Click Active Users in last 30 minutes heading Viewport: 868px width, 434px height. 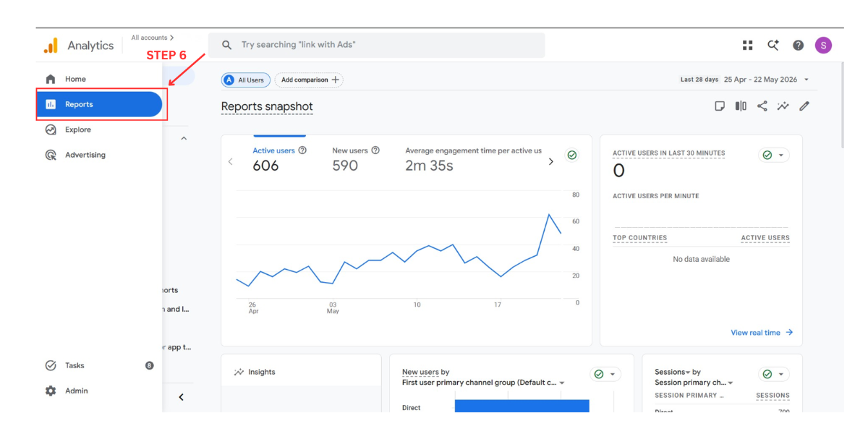click(x=668, y=153)
